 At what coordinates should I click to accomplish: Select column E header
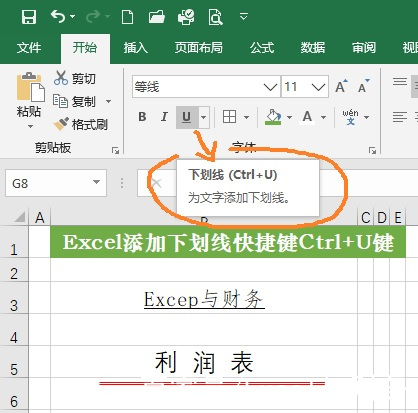(x=398, y=218)
